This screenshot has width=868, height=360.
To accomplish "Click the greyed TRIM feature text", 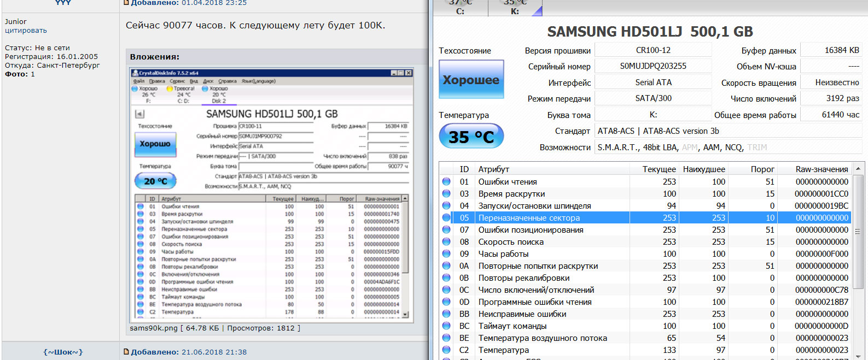I will pyautogui.click(x=757, y=147).
